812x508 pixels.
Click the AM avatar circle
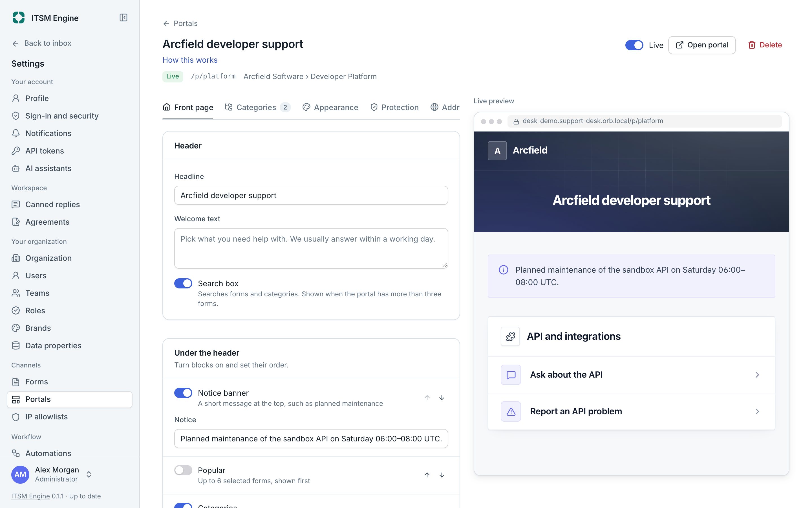pos(20,474)
